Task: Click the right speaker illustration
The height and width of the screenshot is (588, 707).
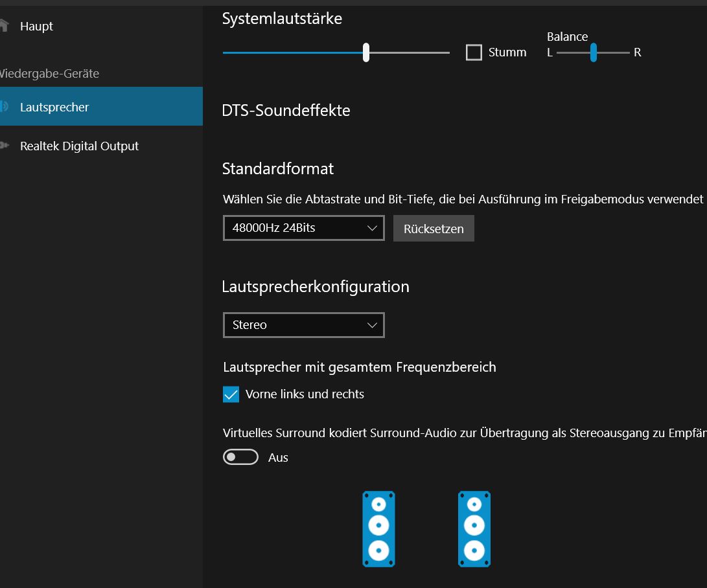Action: tap(474, 529)
